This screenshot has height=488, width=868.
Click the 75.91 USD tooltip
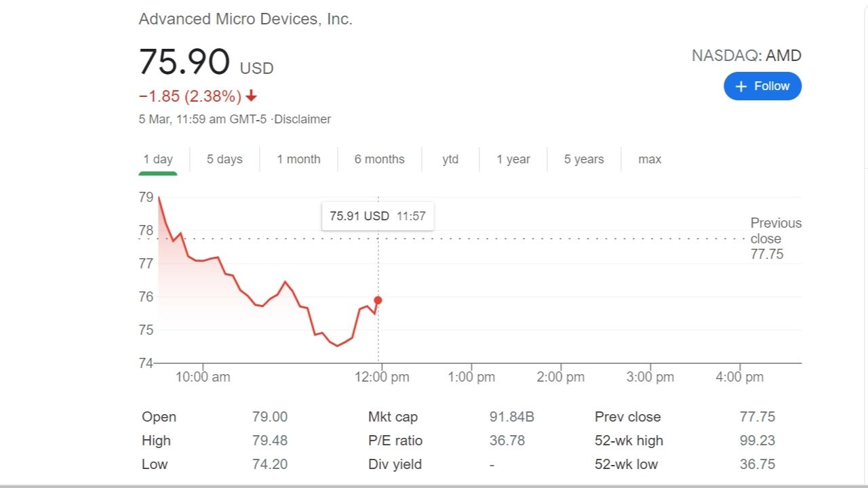click(377, 216)
